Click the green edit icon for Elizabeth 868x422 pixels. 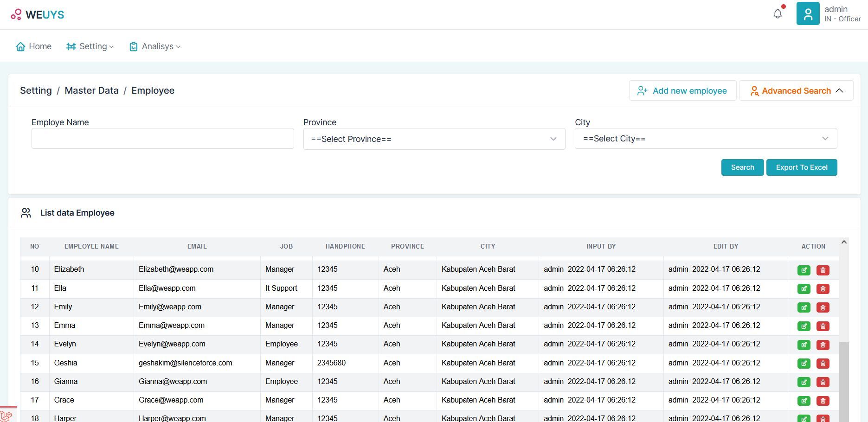click(804, 270)
